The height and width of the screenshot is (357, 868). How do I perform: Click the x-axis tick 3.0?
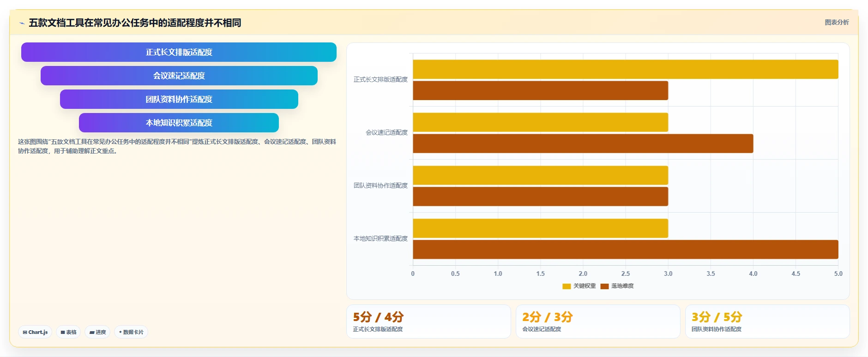(668, 274)
